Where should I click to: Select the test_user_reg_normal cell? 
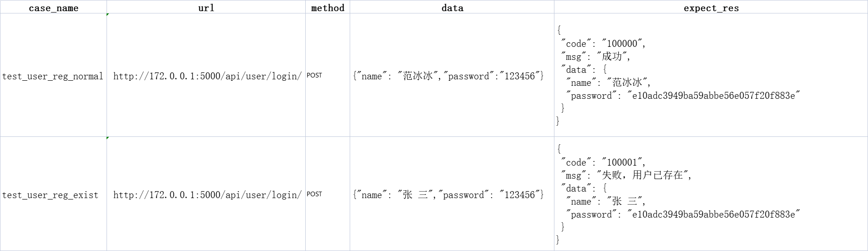53,75
